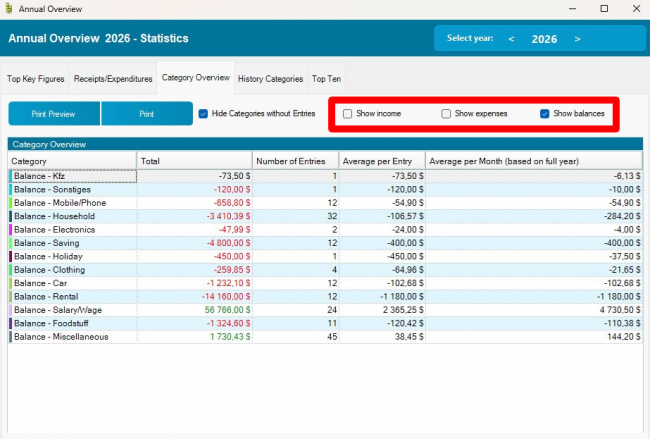Maximize the Annual Overview window
This screenshot has width=650, height=439.
click(603, 8)
